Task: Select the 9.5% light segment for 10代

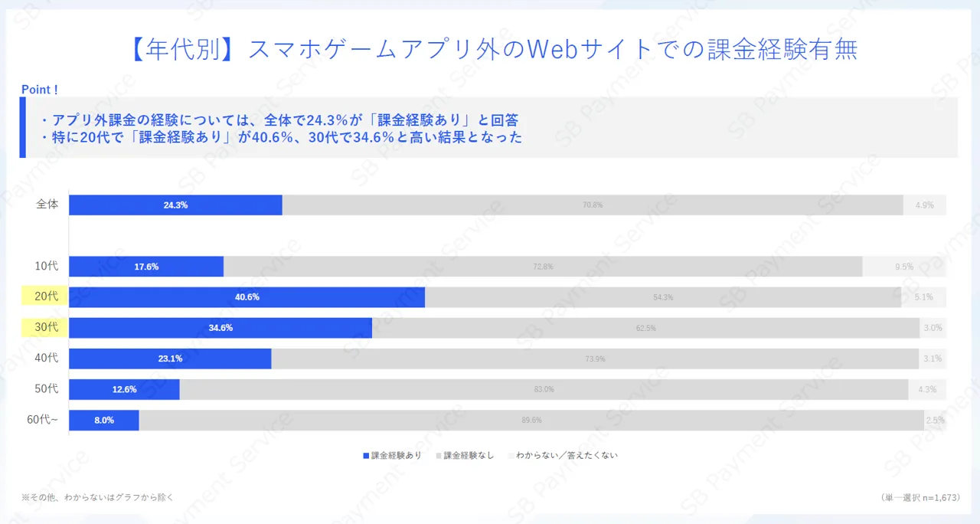Action: coord(904,267)
